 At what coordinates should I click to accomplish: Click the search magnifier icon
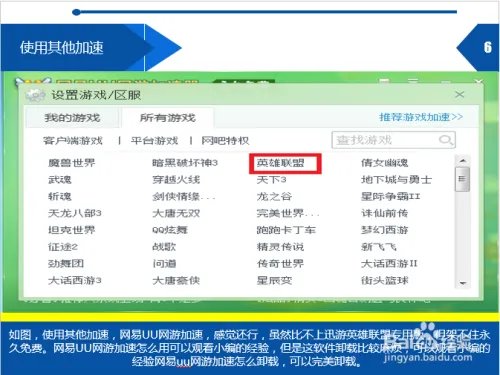click(x=446, y=140)
